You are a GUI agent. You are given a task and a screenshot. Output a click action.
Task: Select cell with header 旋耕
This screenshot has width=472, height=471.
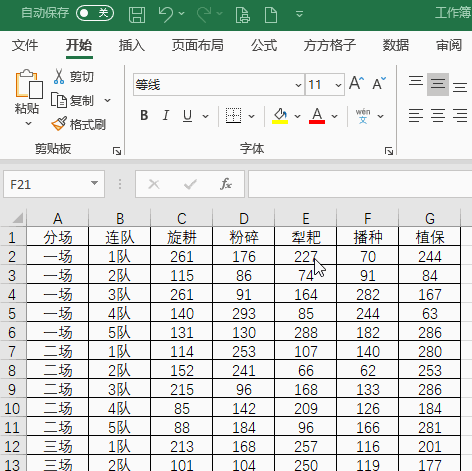(181, 237)
